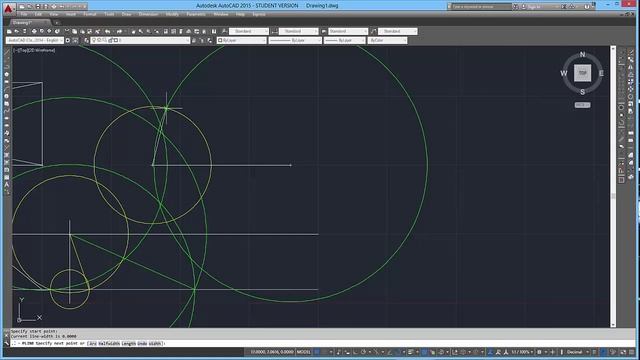The image size is (640, 360).
Task: Open the Dimension Style Standard dropdown
Action: click(298, 31)
